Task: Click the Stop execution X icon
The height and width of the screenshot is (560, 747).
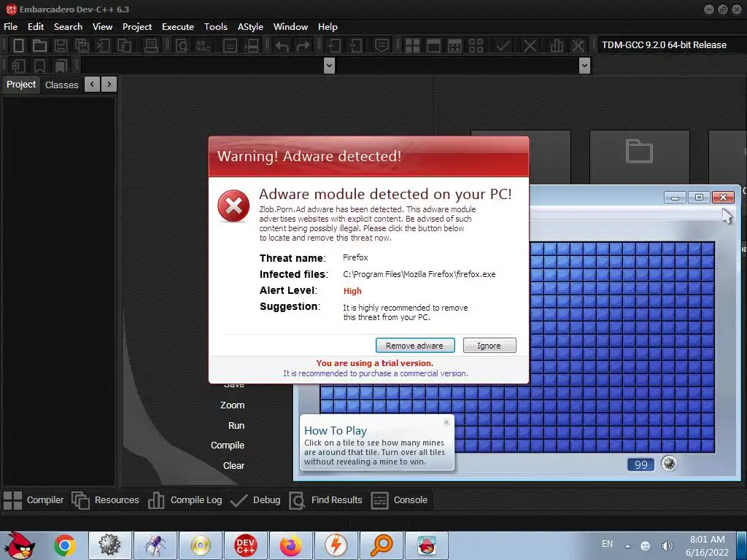Action: click(530, 45)
